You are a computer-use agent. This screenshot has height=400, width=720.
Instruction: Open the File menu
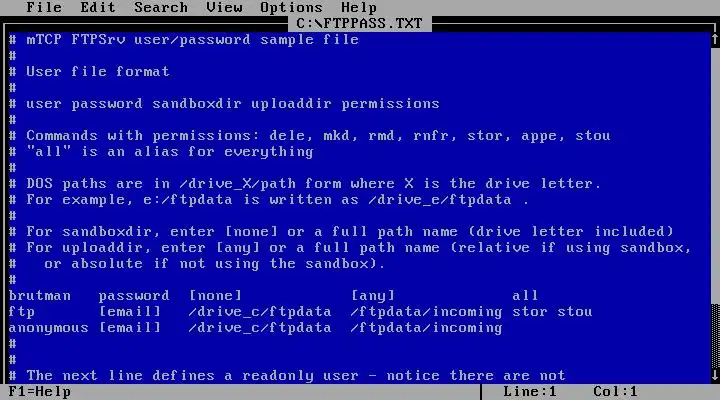(x=44, y=7)
